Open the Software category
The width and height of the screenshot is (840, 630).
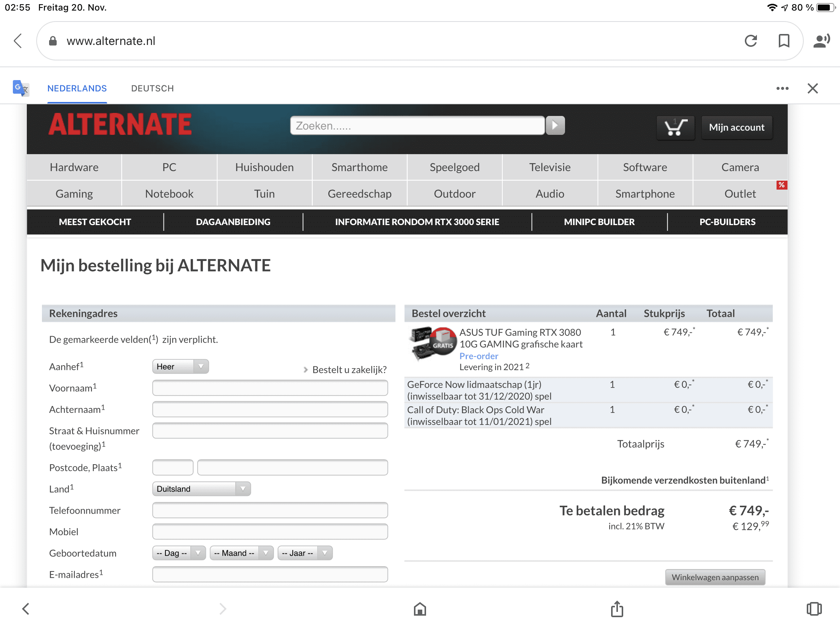point(645,167)
